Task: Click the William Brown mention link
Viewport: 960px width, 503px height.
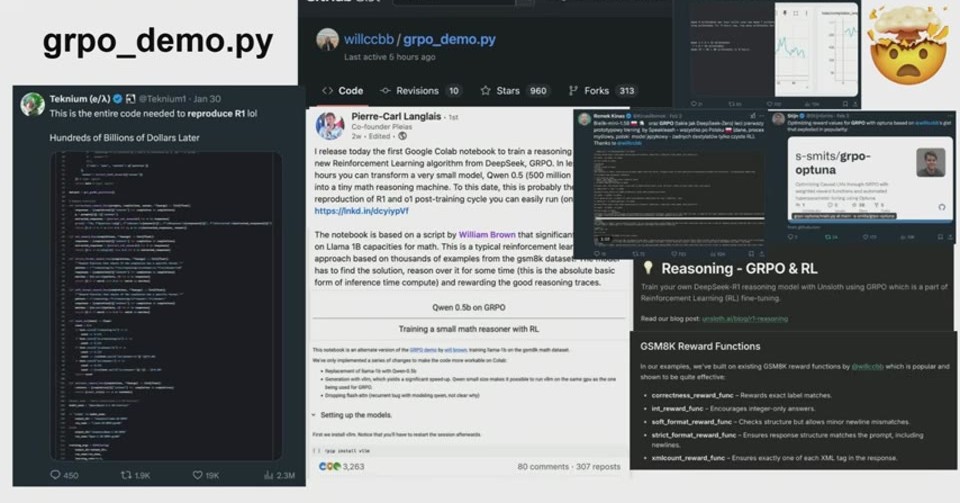Action: point(487,234)
